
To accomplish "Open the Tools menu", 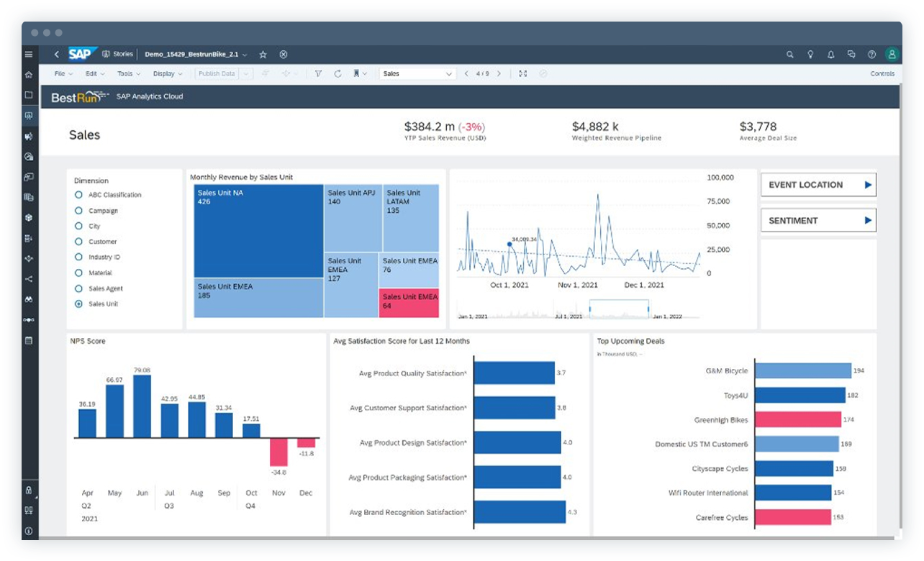I will coord(128,73).
